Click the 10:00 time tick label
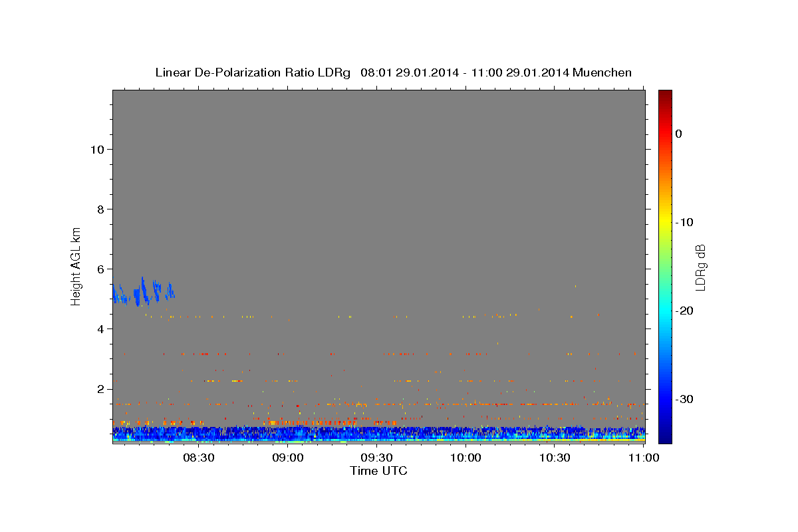 (465, 458)
